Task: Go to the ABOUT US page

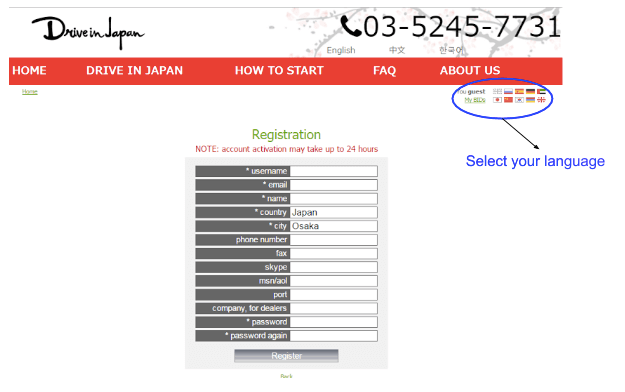Action: [470, 71]
